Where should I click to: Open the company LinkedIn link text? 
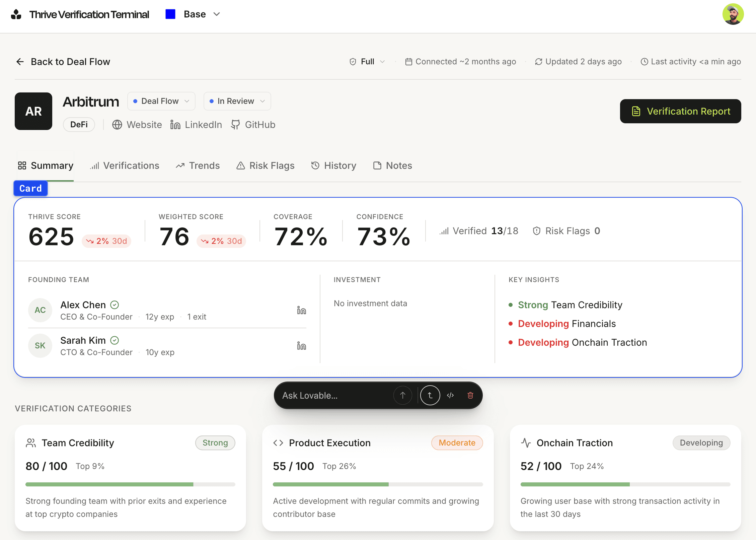(x=204, y=125)
